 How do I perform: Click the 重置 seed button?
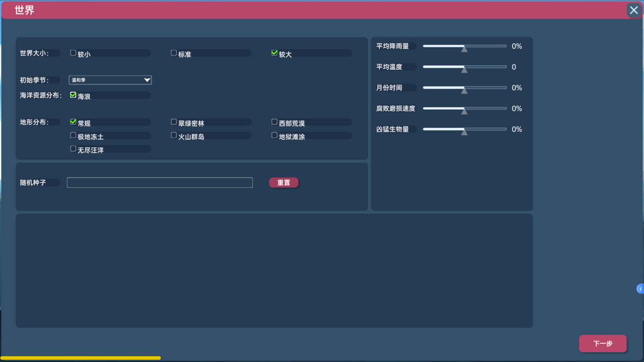pos(284,182)
